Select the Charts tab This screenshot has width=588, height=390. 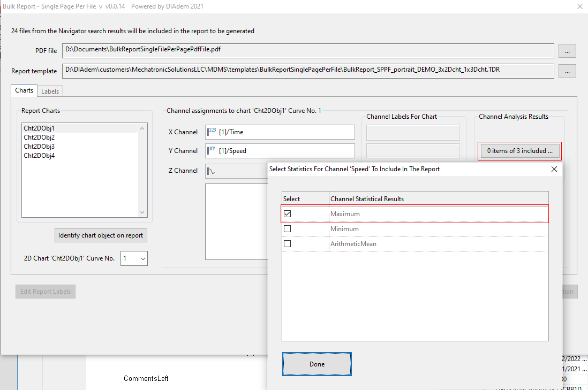[x=24, y=91]
